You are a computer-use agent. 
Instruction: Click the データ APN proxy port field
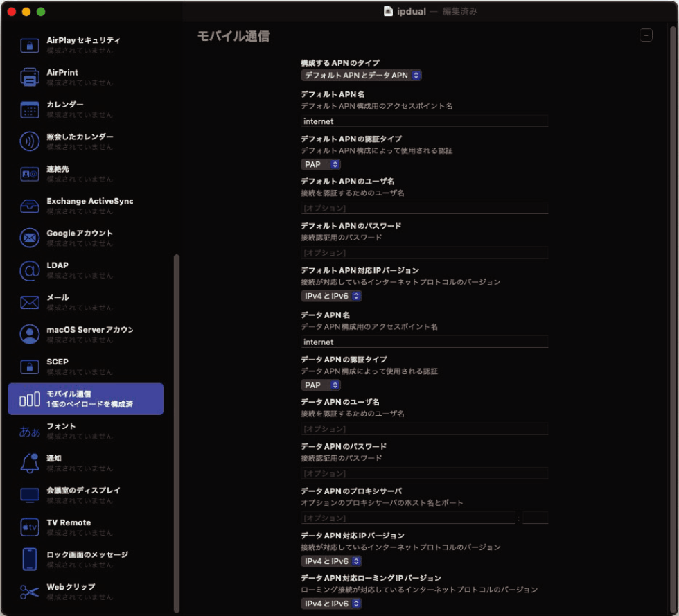pyautogui.click(x=535, y=518)
